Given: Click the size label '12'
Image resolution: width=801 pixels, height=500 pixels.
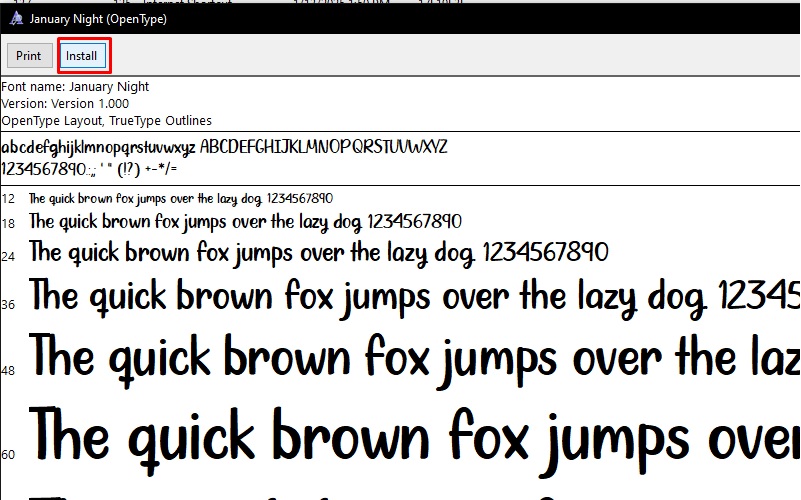Looking at the screenshot, I should point(8,199).
